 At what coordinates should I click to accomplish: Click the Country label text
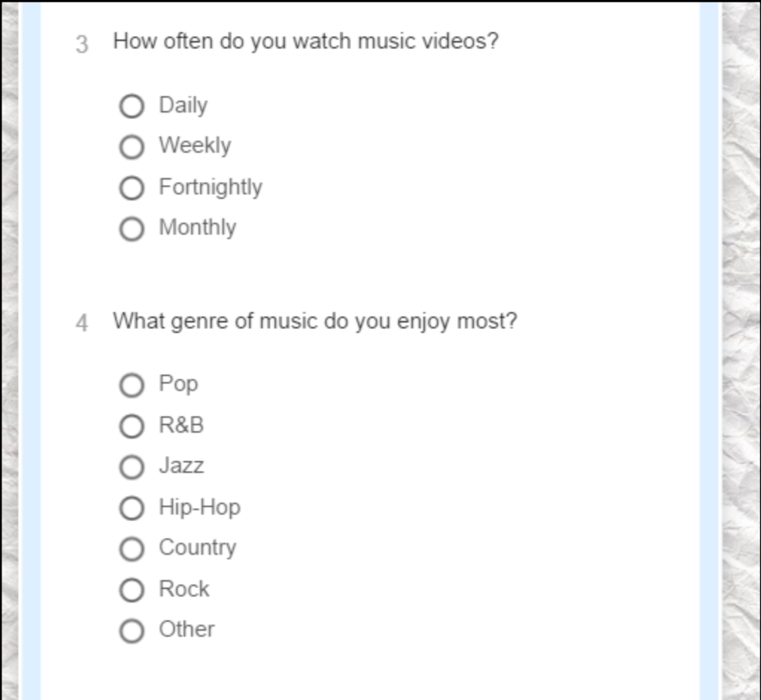coord(198,548)
